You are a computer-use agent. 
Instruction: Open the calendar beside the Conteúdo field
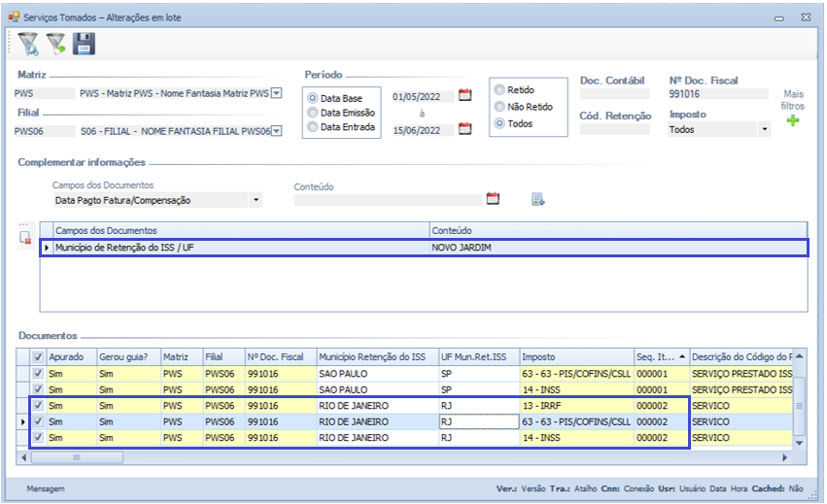(493, 199)
